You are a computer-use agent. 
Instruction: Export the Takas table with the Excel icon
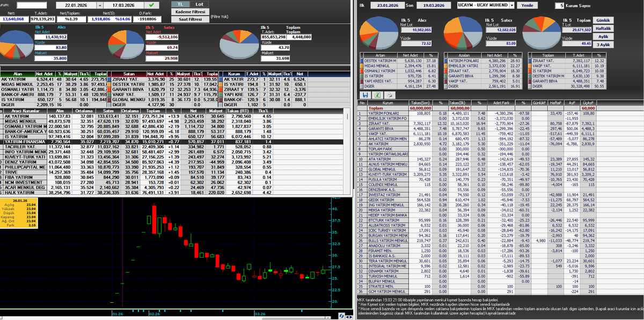377,95
